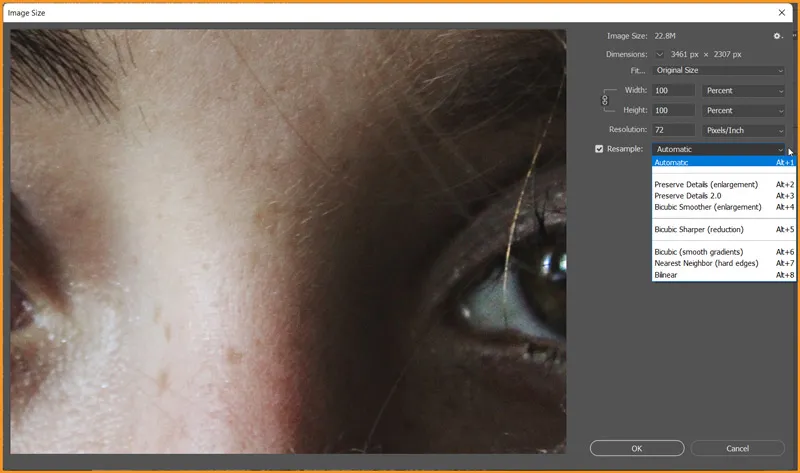Click the Cancel button
This screenshot has height=473, width=800.
tap(737, 448)
